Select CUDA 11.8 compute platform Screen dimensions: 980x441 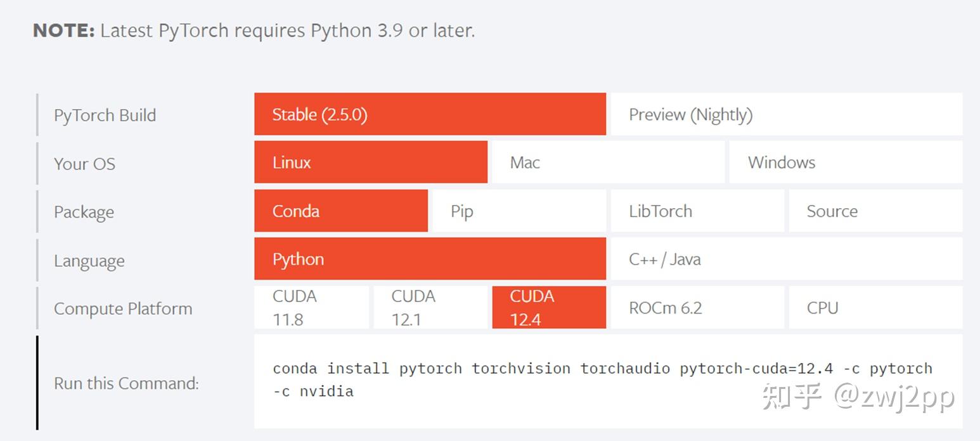click(x=311, y=307)
